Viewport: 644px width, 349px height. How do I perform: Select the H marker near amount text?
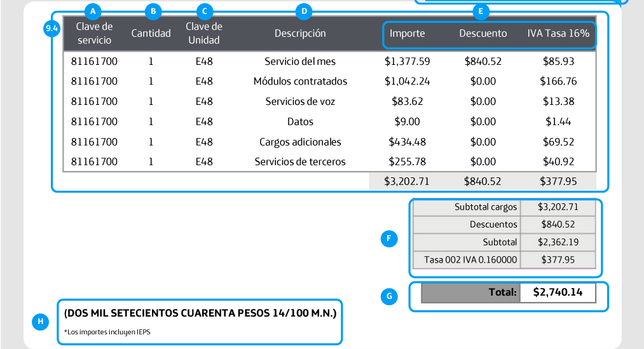click(40, 322)
